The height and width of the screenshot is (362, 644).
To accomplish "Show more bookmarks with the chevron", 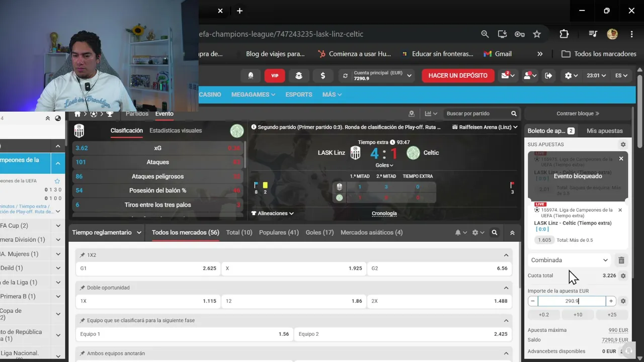I will tap(540, 54).
